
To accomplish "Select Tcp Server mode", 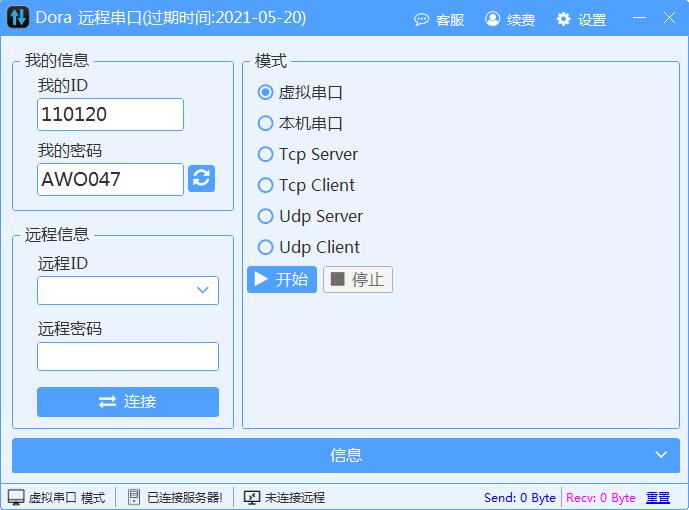I will click(x=308, y=154).
